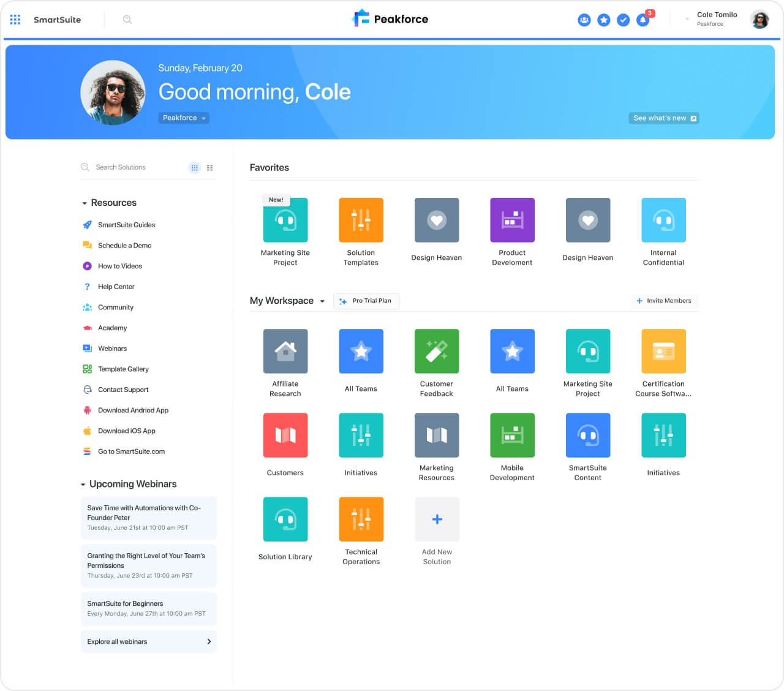Click the Contact Support headset icon

coord(87,390)
